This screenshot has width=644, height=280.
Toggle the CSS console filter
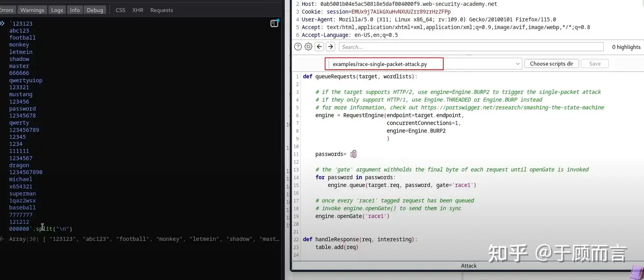pyautogui.click(x=120, y=10)
